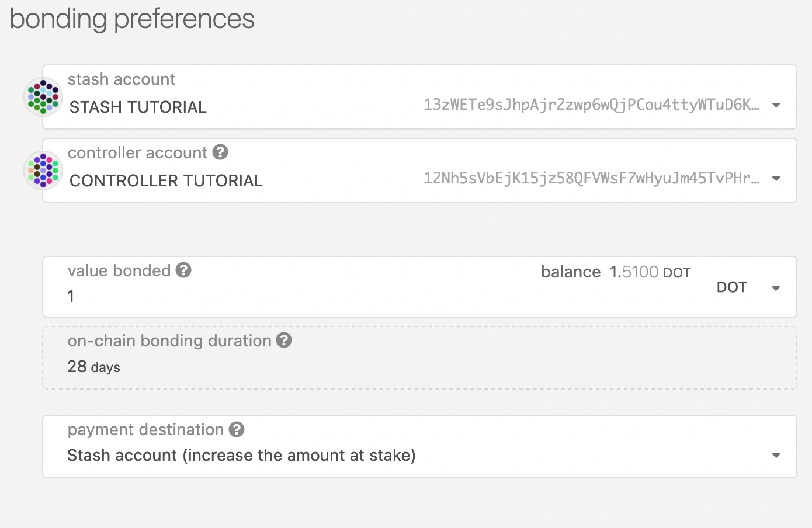The width and height of the screenshot is (812, 528).
Task: Click the Stash account increase stake option
Action: (x=241, y=456)
